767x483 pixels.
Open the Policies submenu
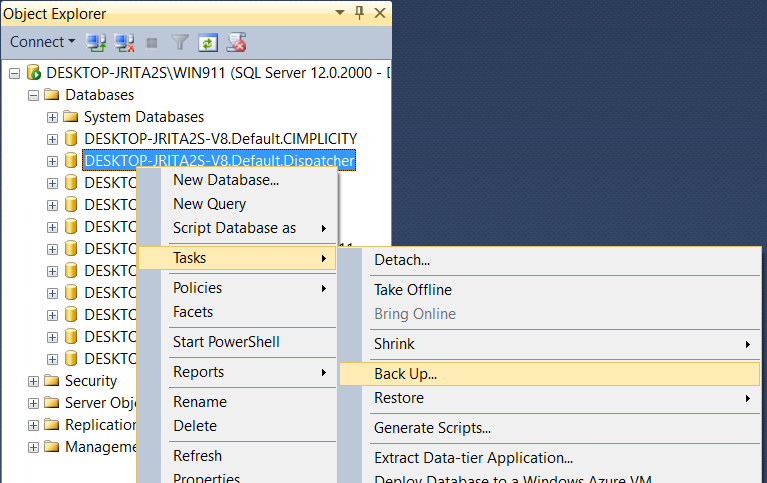click(x=237, y=288)
